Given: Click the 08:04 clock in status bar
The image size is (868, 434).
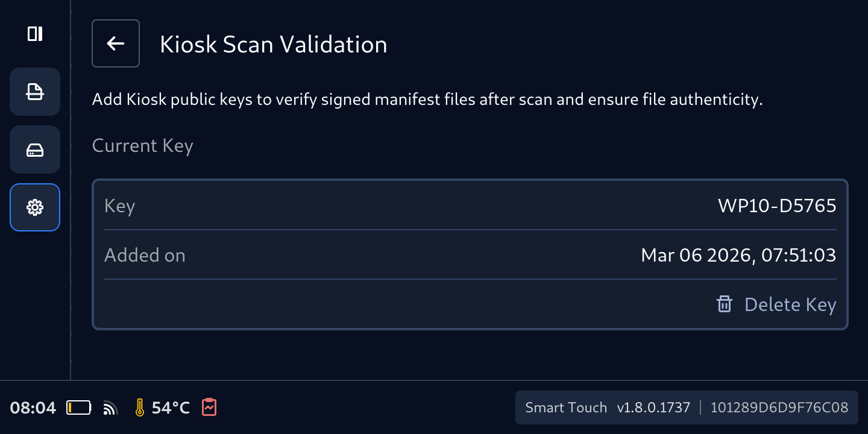Looking at the screenshot, I should point(33,408).
